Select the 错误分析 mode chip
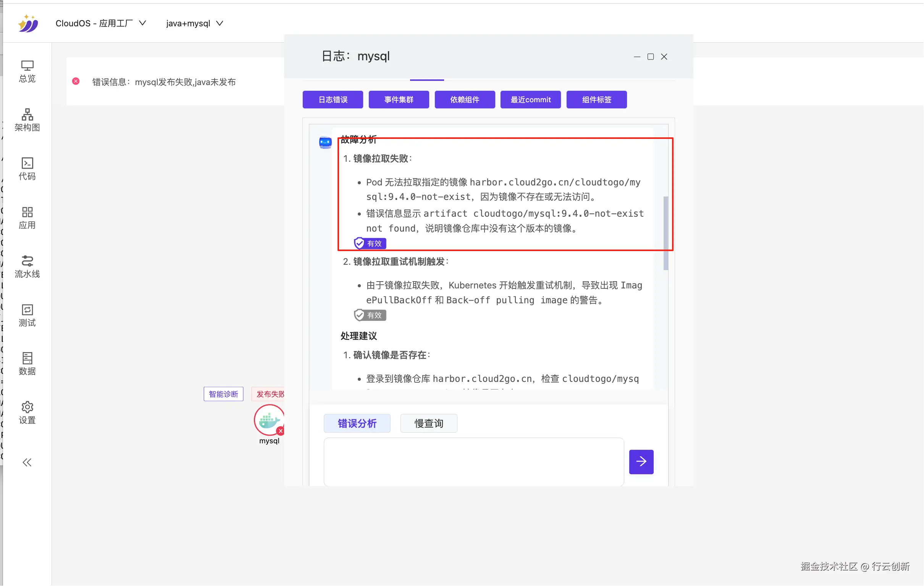 [357, 423]
